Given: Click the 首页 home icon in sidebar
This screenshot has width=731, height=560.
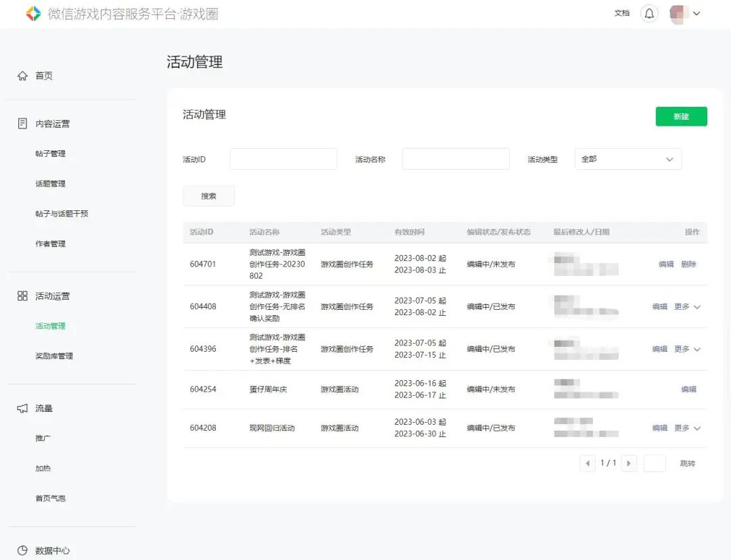Looking at the screenshot, I should point(22,76).
